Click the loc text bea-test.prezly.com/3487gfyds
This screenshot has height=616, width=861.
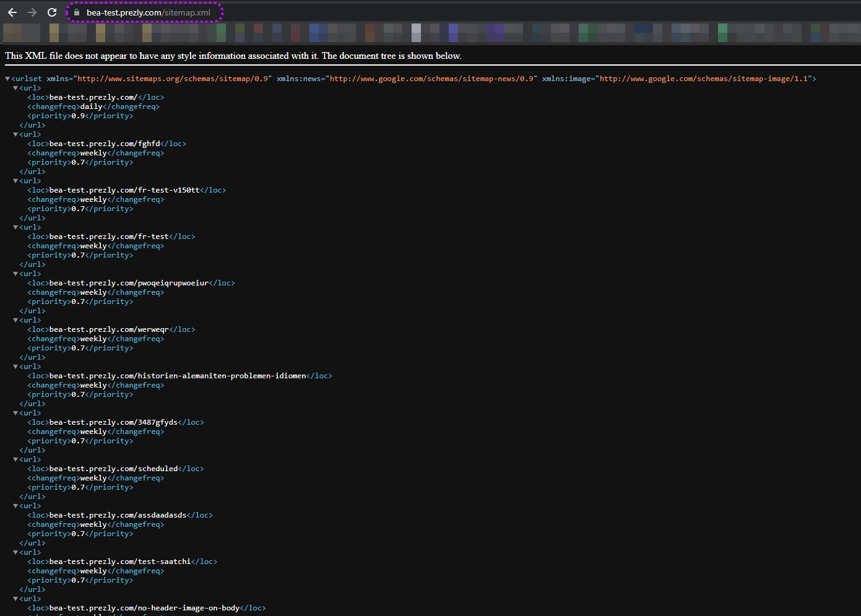tap(113, 422)
